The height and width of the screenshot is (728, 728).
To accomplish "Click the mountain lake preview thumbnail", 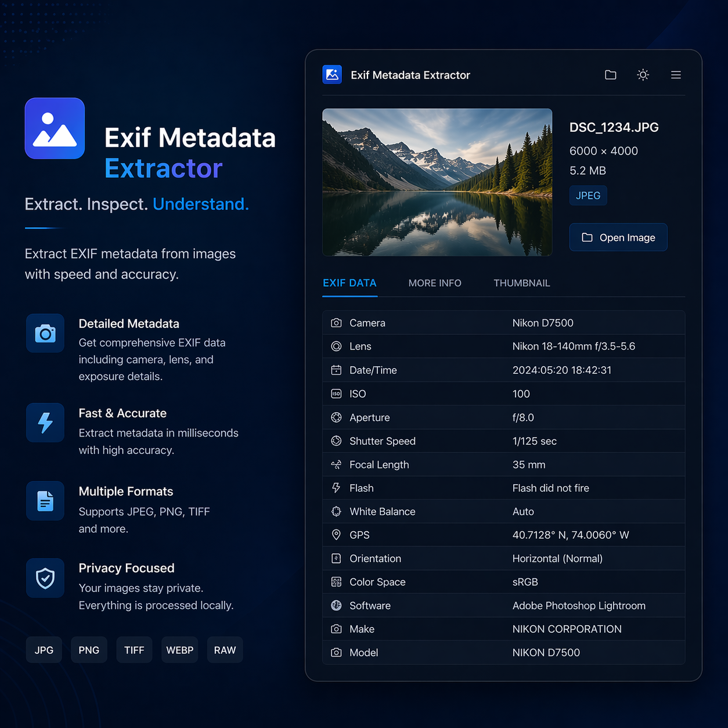I will [x=437, y=182].
